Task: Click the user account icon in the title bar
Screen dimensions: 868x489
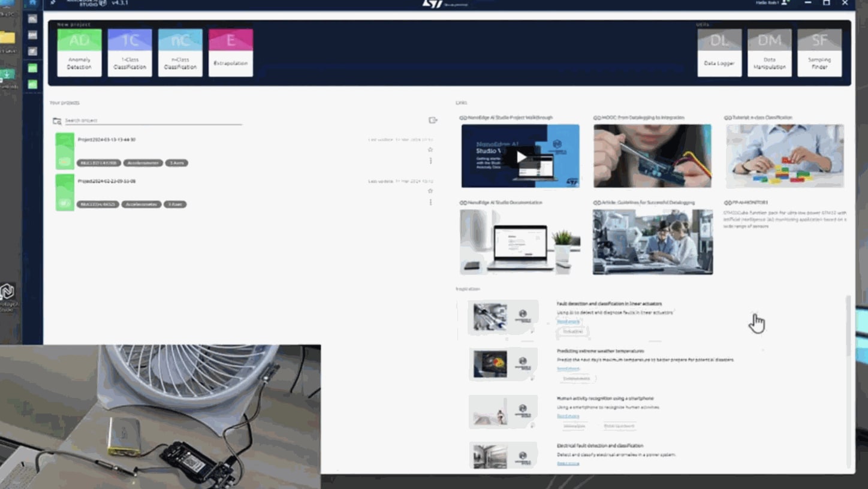Action: pyautogui.click(x=785, y=3)
